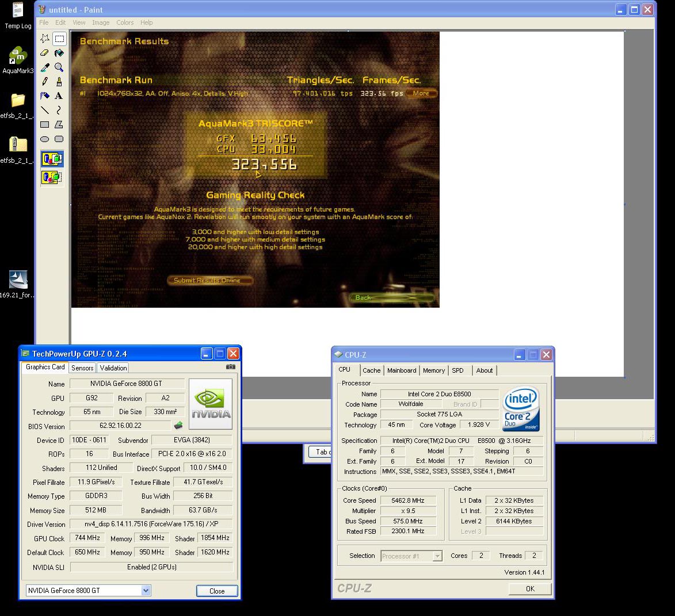Select the Brush tool in Paint

point(59,81)
